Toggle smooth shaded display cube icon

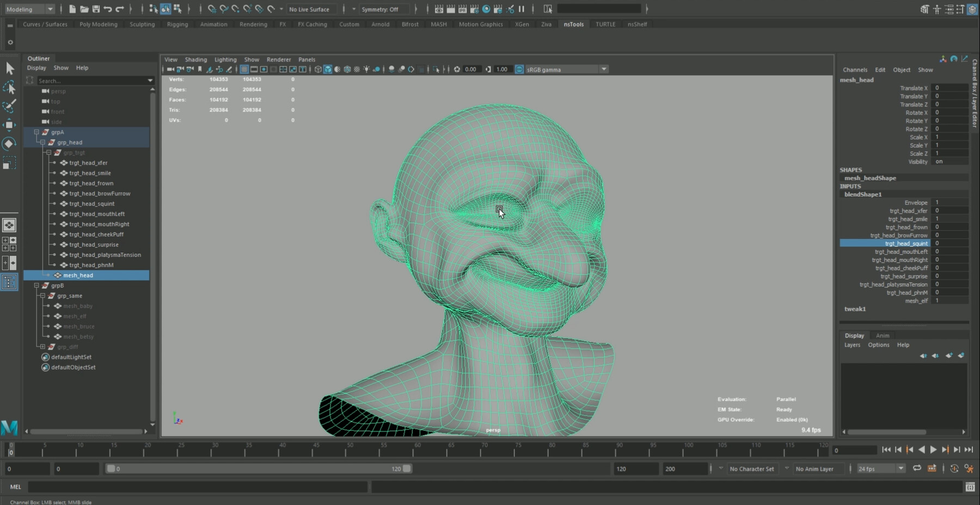click(x=328, y=69)
